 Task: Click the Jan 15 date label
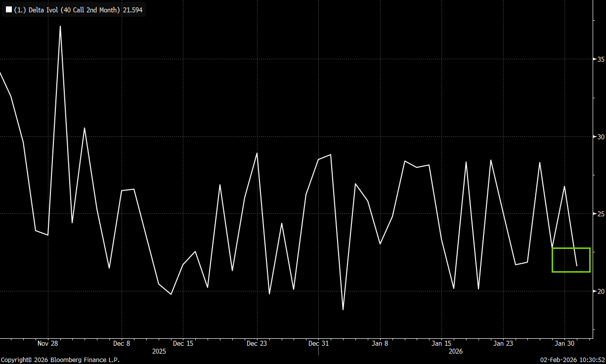coord(441,343)
